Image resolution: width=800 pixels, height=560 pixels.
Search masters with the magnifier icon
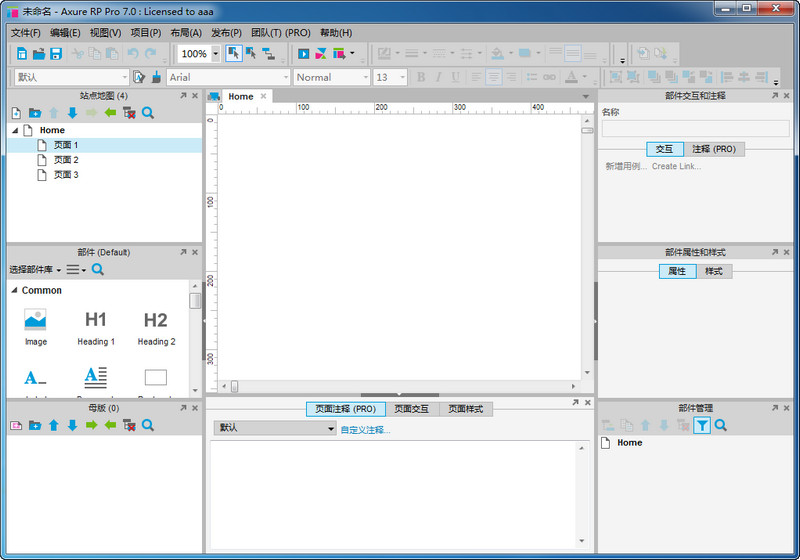point(148,425)
